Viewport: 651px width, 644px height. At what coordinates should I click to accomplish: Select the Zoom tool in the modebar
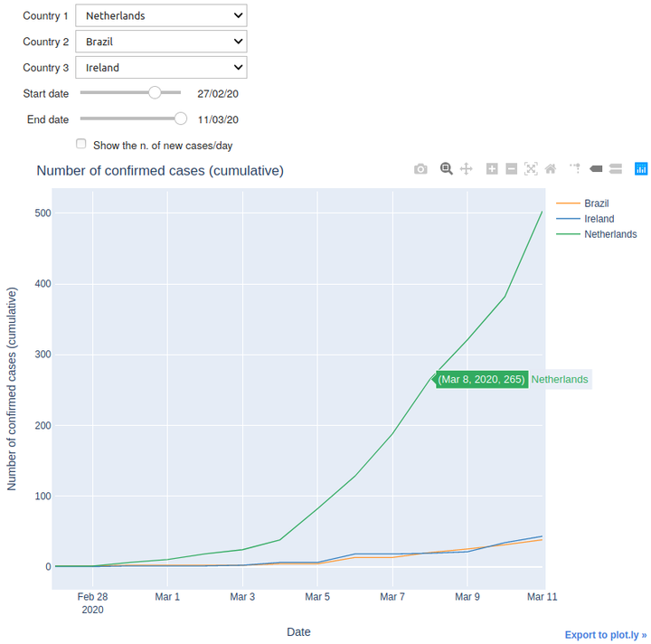point(447,168)
